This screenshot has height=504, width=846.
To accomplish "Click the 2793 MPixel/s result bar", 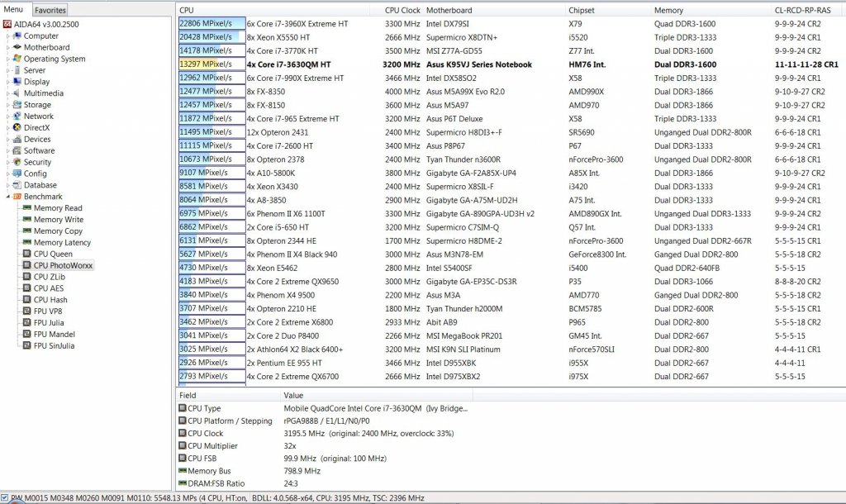I will coord(212,376).
